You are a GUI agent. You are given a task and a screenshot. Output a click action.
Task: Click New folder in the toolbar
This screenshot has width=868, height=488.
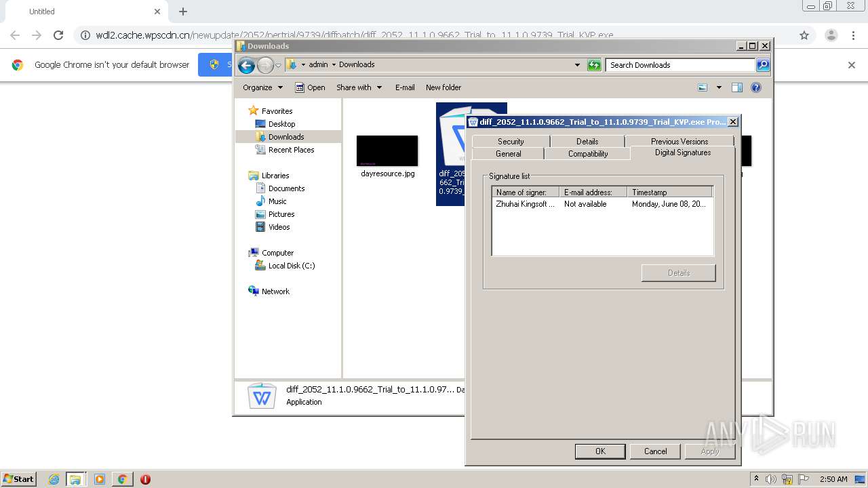(443, 87)
